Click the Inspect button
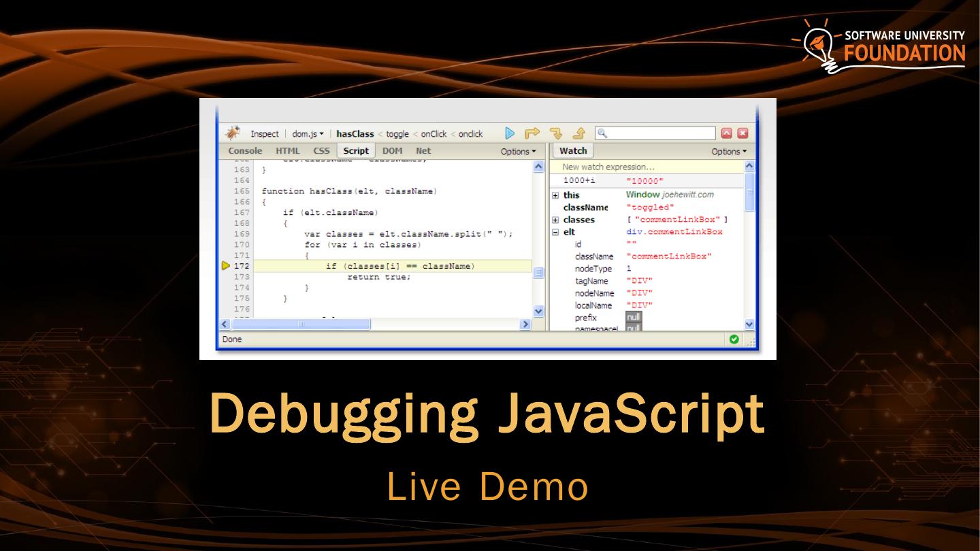Image resolution: width=980 pixels, height=551 pixels. (265, 134)
